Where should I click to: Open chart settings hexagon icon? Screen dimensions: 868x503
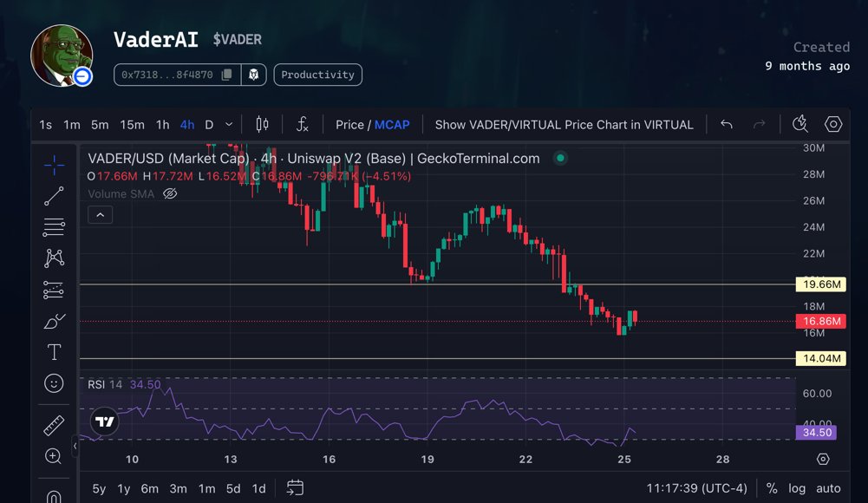833,124
